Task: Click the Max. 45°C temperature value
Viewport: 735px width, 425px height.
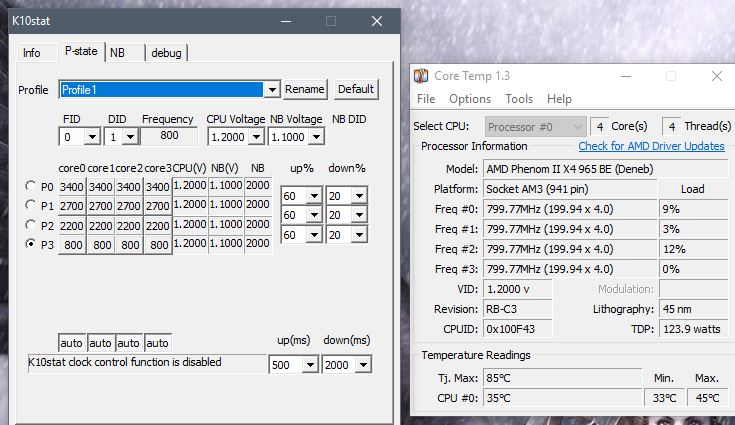Action: pyautogui.click(x=707, y=398)
